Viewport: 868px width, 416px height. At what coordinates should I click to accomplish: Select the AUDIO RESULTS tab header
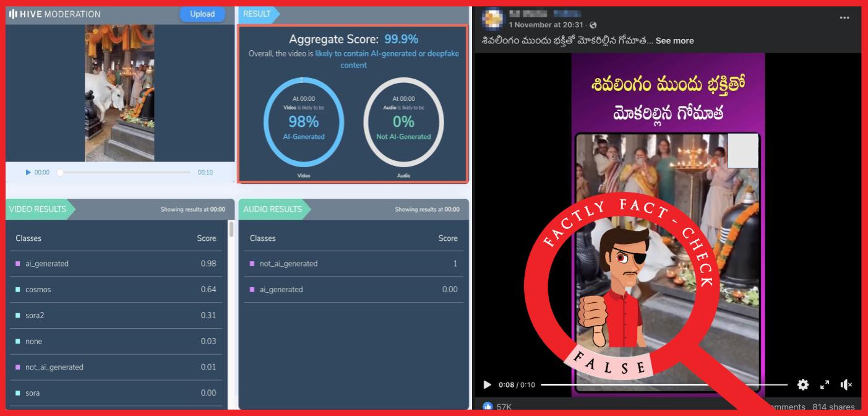point(272,209)
